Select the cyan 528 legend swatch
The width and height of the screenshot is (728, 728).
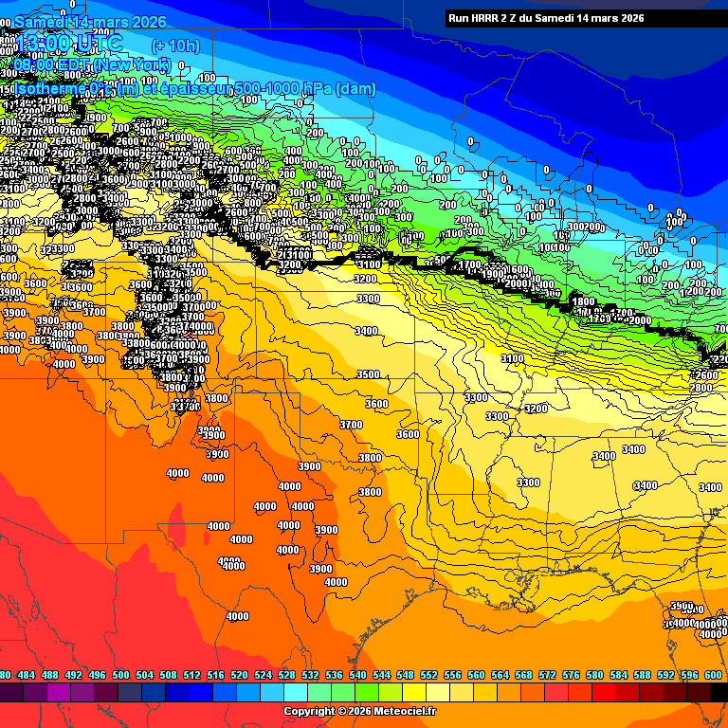pyautogui.click(x=296, y=693)
